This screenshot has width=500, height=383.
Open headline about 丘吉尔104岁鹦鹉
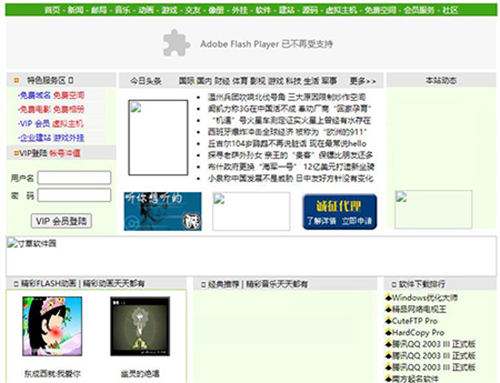287,144
